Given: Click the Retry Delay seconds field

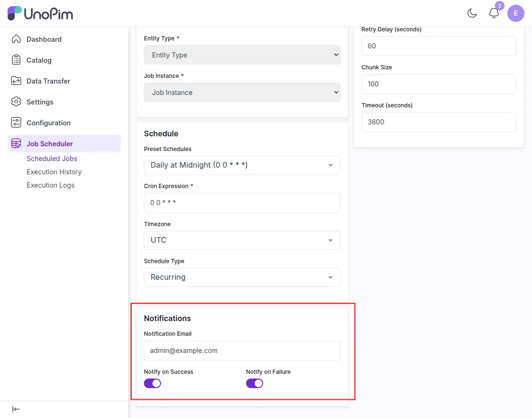Looking at the screenshot, I should 439,46.
